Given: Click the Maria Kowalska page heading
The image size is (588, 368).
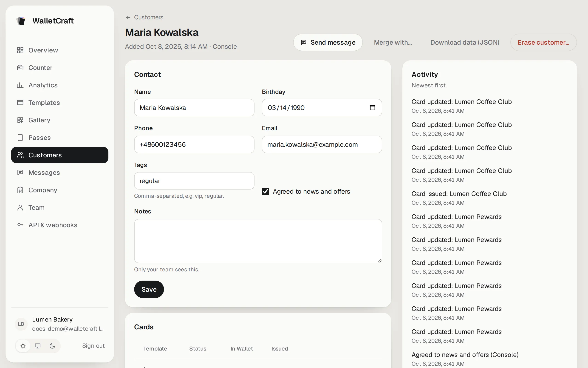Looking at the screenshot, I should click(161, 33).
